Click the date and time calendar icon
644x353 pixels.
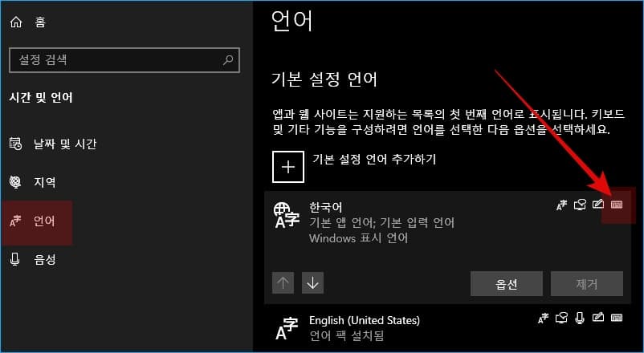(x=15, y=144)
